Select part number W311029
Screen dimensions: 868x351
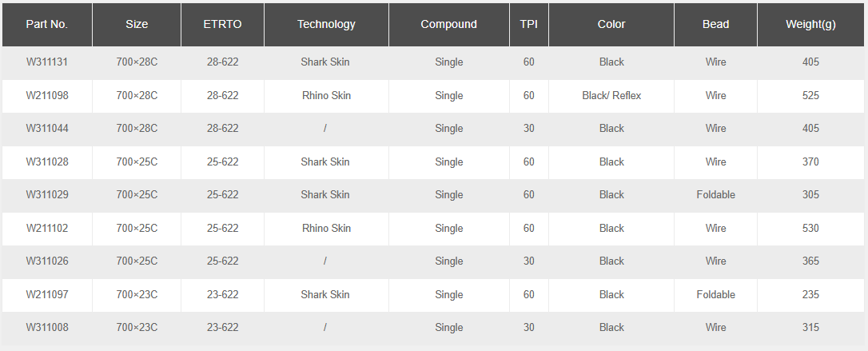click(x=46, y=194)
